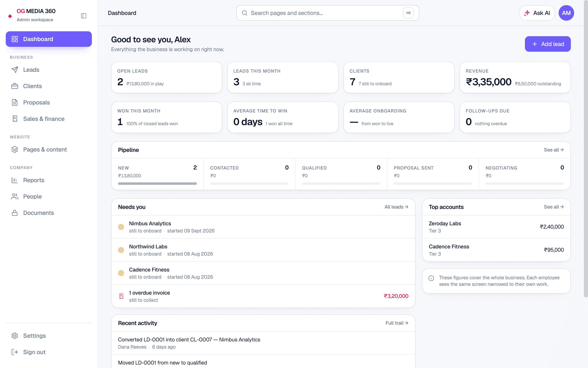Image resolution: width=588 pixels, height=368 pixels.
Task: Click the Sign out arrow icon
Action: coord(15,352)
